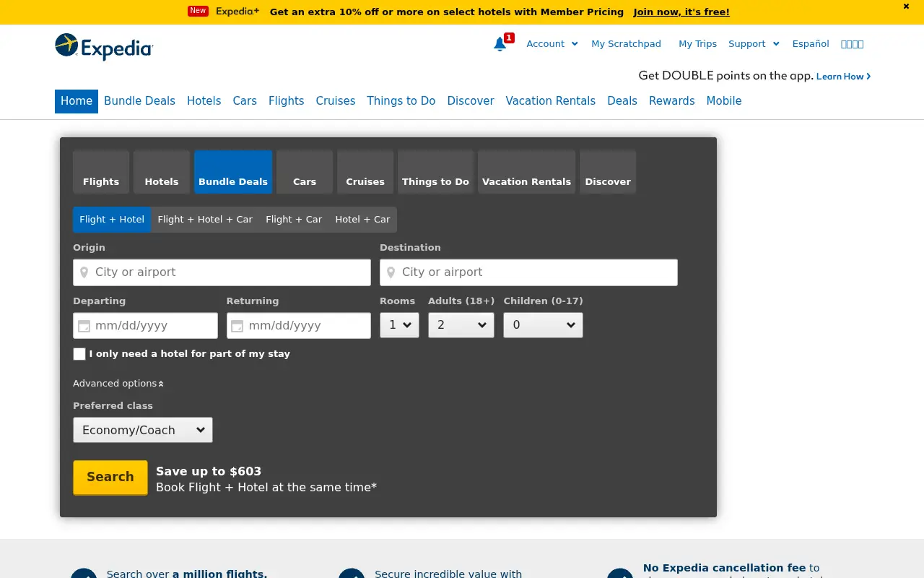
Task: Check 'I only need a hotel for part of my stay'
Action: click(x=79, y=354)
